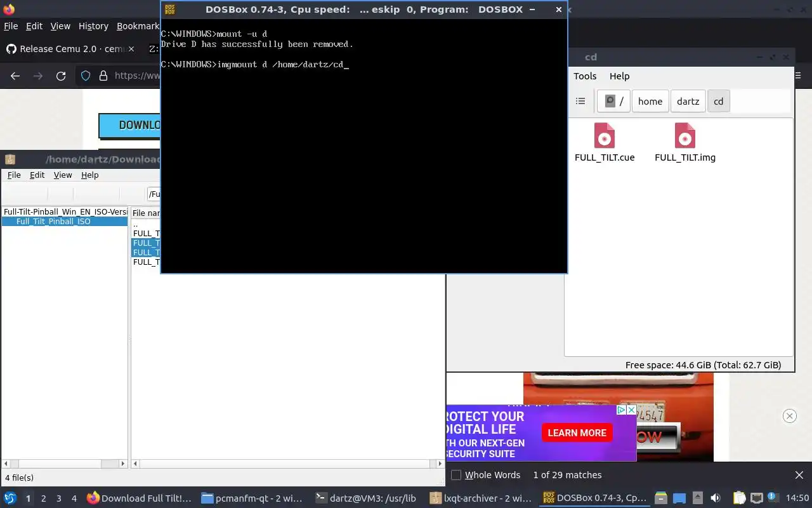Click the site padlock security icon
Screen dimensions: 812x508
(103, 76)
